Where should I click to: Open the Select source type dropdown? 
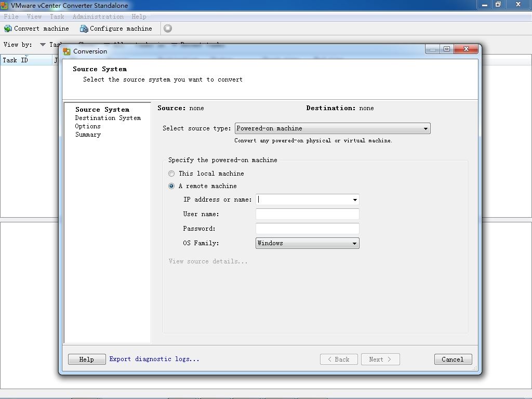coord(332,128)
